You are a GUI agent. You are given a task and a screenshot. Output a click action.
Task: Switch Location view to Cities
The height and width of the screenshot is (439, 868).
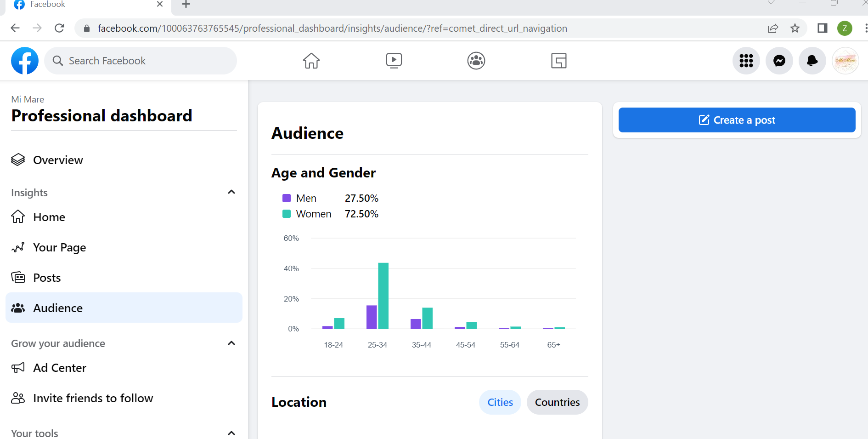coord(500,402)
